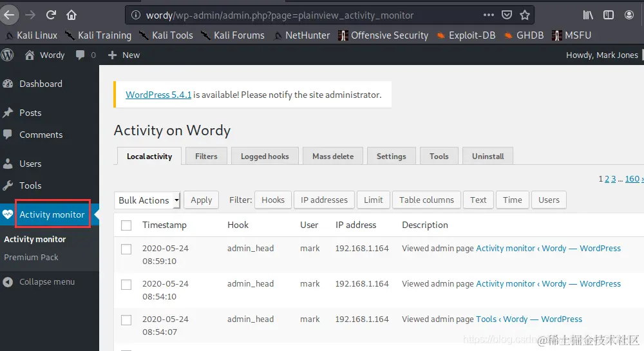Open Tools ‹ Wordy — WordPress description link

click(529, 319)
